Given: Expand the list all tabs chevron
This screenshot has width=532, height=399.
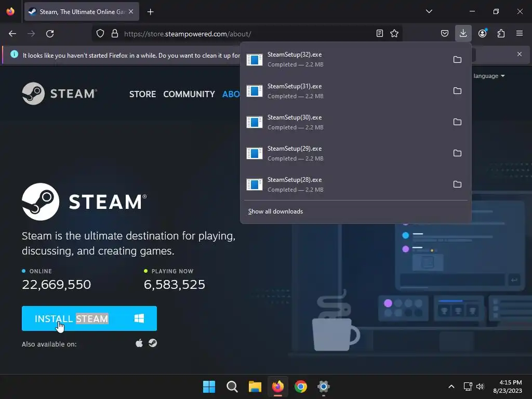Looking at the screenshot, I should tap(429, 11).
